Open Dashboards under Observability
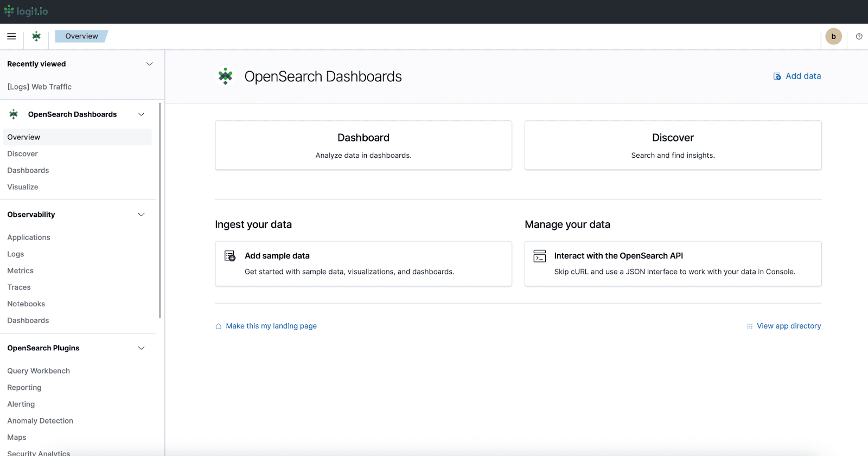The width and height of the screenshot is (868, 456). tap(28, 320)
